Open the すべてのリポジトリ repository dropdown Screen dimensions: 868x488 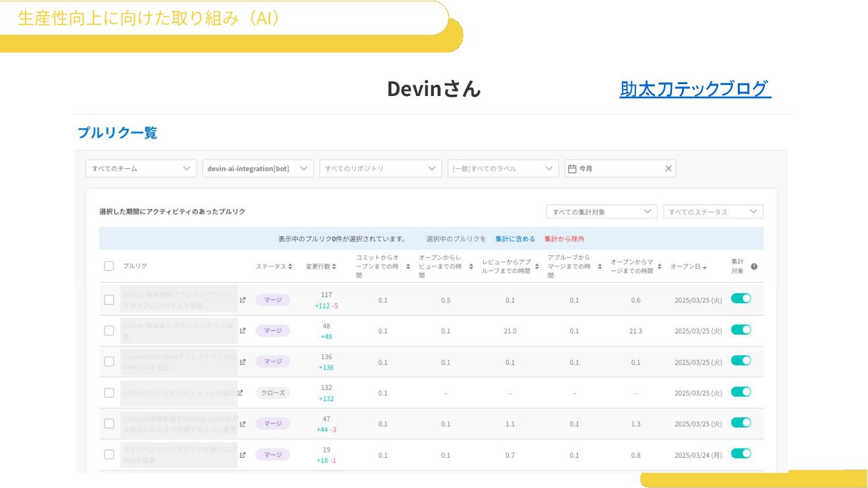click(381, 168)
